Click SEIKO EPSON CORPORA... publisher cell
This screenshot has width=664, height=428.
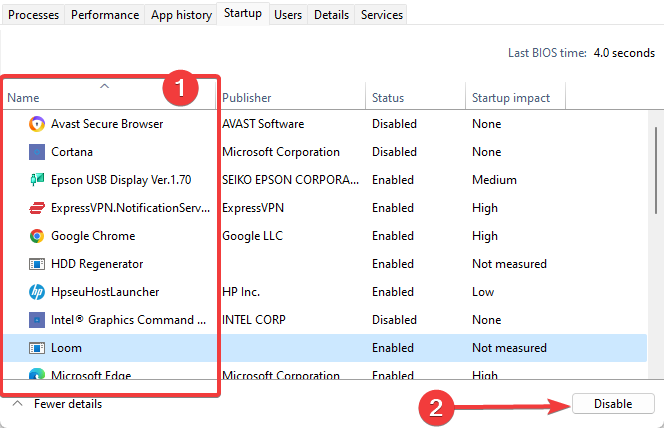[x=290, y=180]
